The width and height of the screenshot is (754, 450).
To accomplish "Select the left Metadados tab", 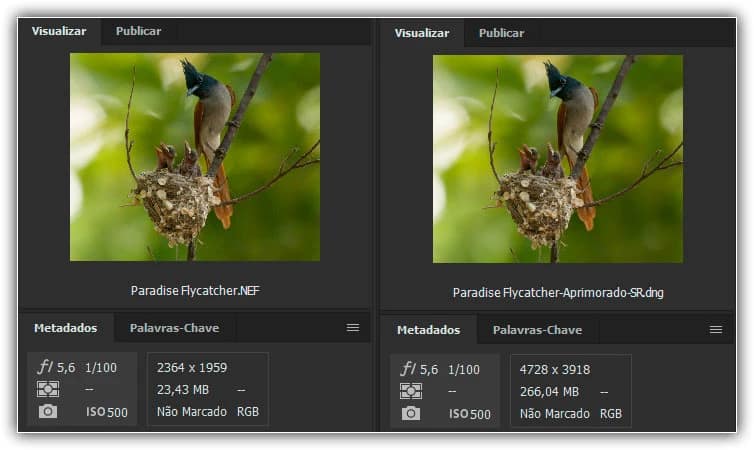I will point(65,328).
